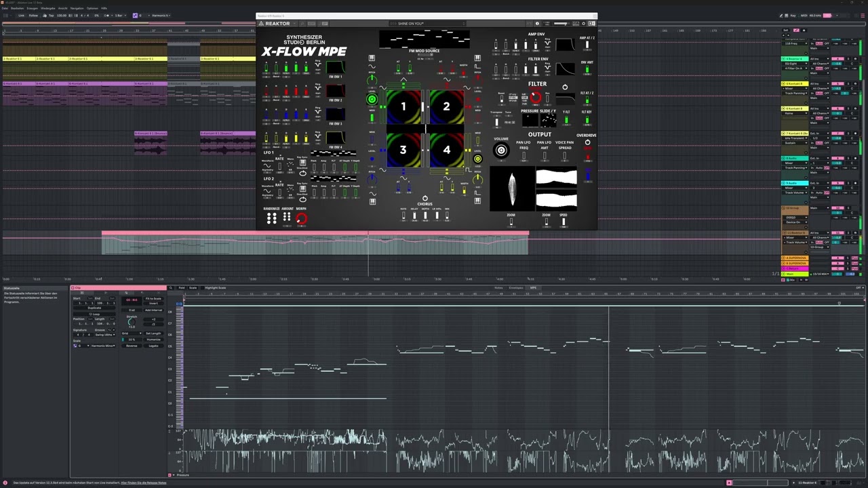Click the Link button in transport bar

point(21,16)
